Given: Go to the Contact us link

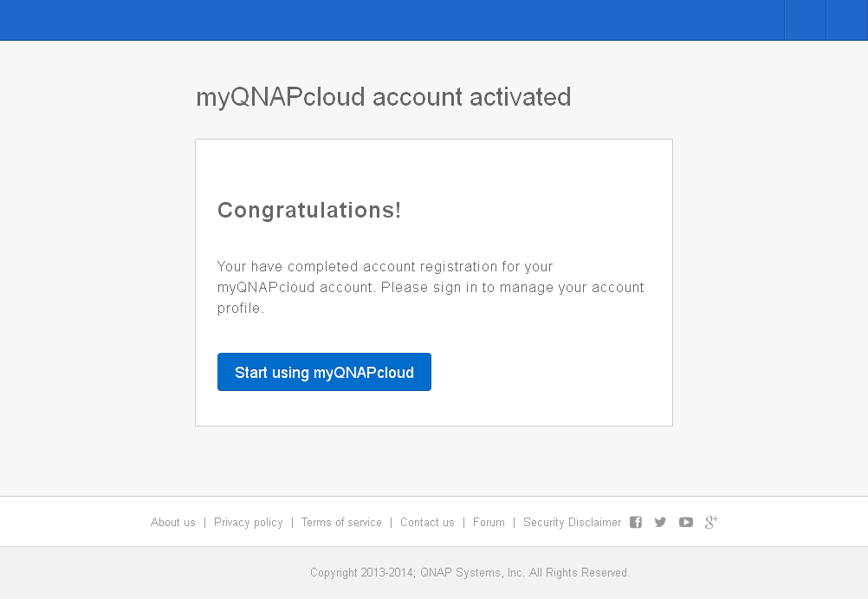Looking at the screenshot, I should pyautogui.click(x=427, y=523).
